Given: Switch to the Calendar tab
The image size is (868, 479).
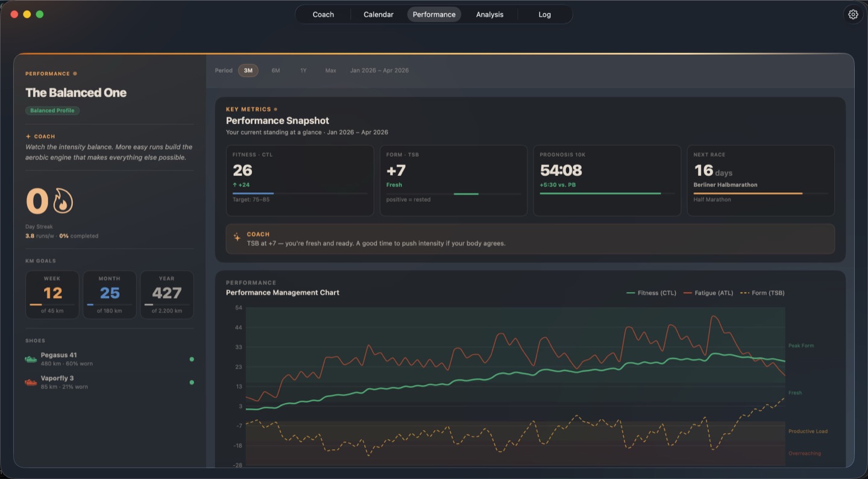Looking at the screenshot, I should (x=377, y=14).
